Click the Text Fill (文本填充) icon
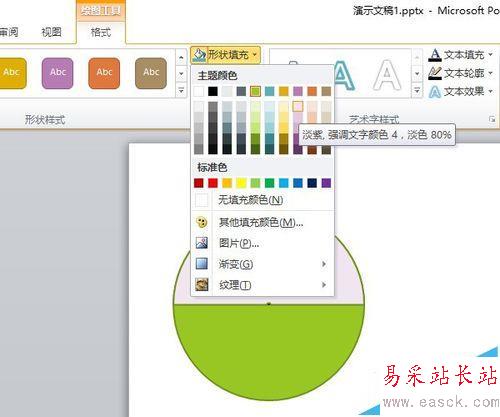The height and width of the screenshot is (417, 500). click(x=435, y=55)
